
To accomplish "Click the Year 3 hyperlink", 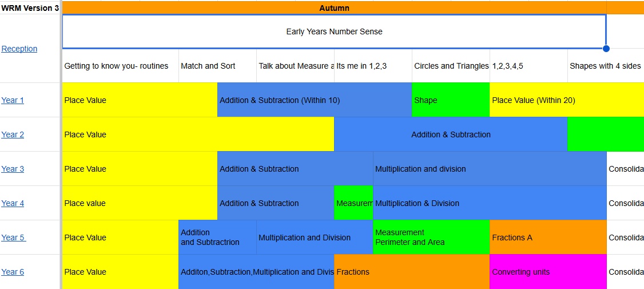I will [13, 169].
